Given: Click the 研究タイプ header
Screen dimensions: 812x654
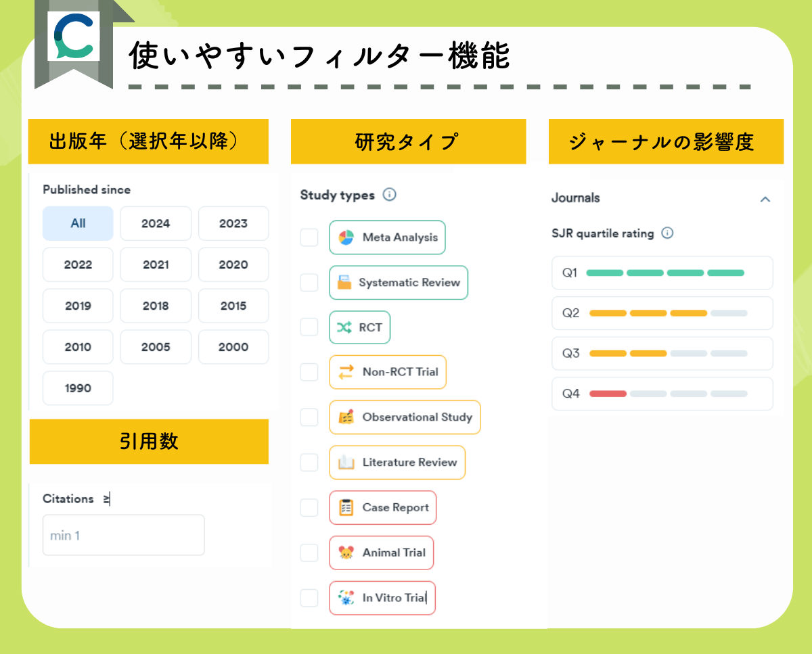Looking at the screenshot, I should [408, 141].
